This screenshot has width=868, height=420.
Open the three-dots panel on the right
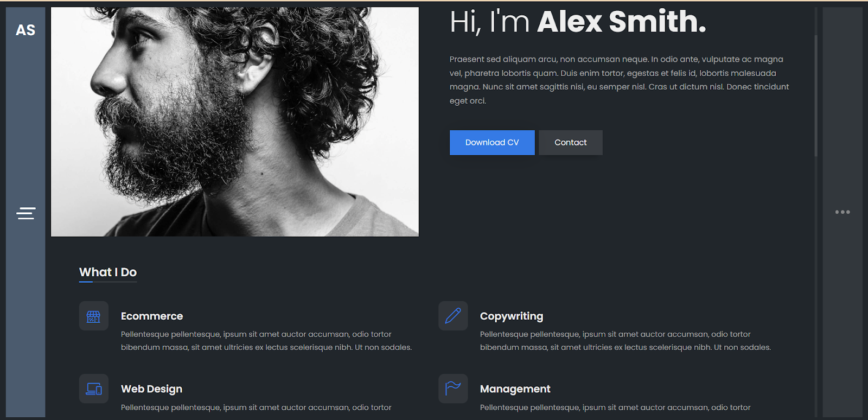[843, 212]
